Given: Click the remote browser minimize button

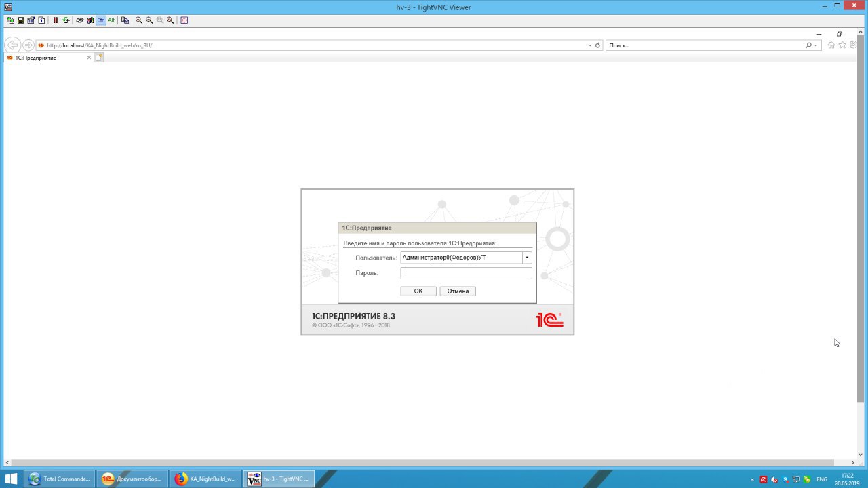Looking at the screenshot, I should (x=819, y=34).
